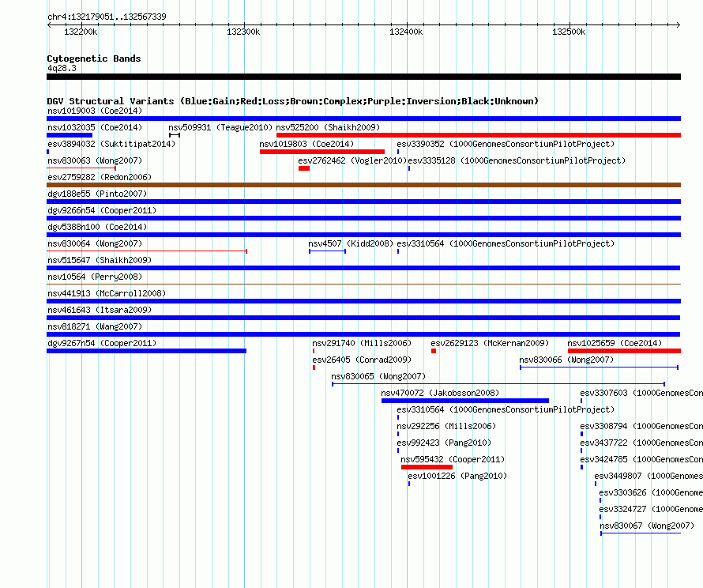Image resolution: width=703 pixels, height=588 pixels.
Task: Click the DGV Structural Variants track title
Action: click(292, 101)
